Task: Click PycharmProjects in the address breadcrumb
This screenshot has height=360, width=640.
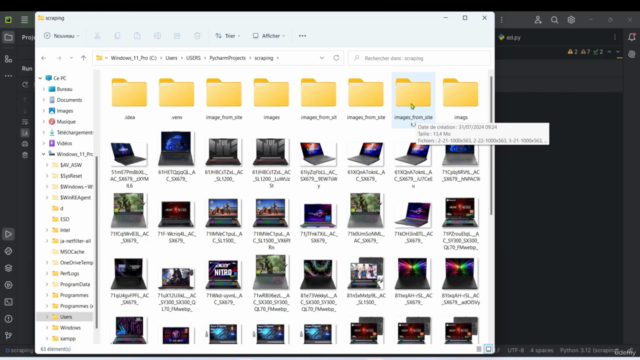Action: click(x=227, y=58)
